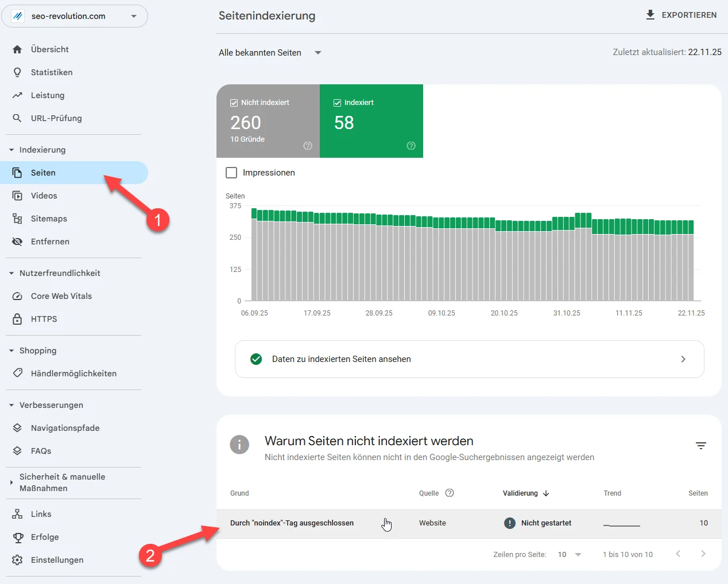Click the Seiten pages icon
This screenshot has height=584, width=728.
[17, 173]
